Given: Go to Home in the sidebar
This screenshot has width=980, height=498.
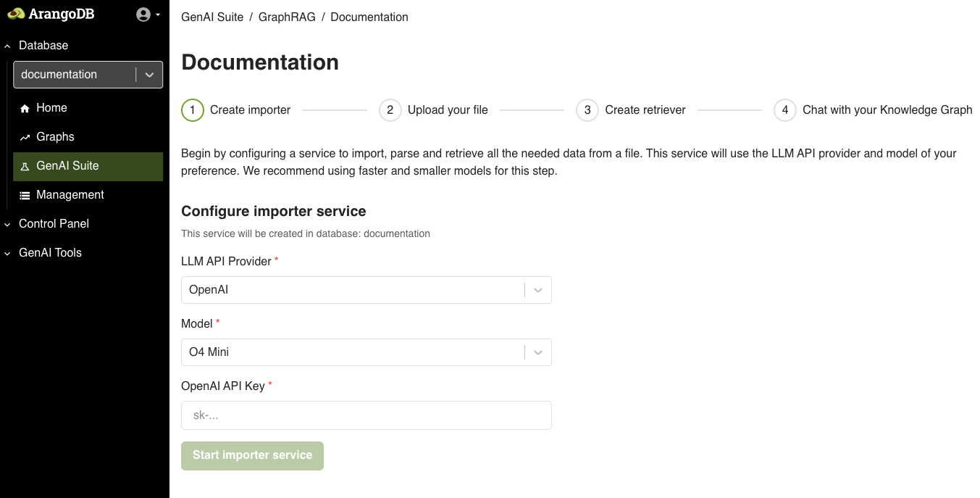Looking at the screenshot, I should click(x=88, y=108).
